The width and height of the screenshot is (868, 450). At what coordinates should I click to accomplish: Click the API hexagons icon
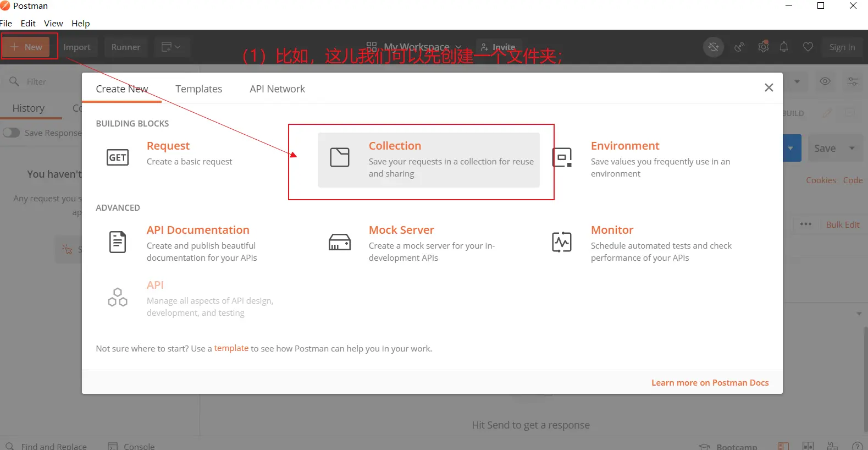(118, 297)
